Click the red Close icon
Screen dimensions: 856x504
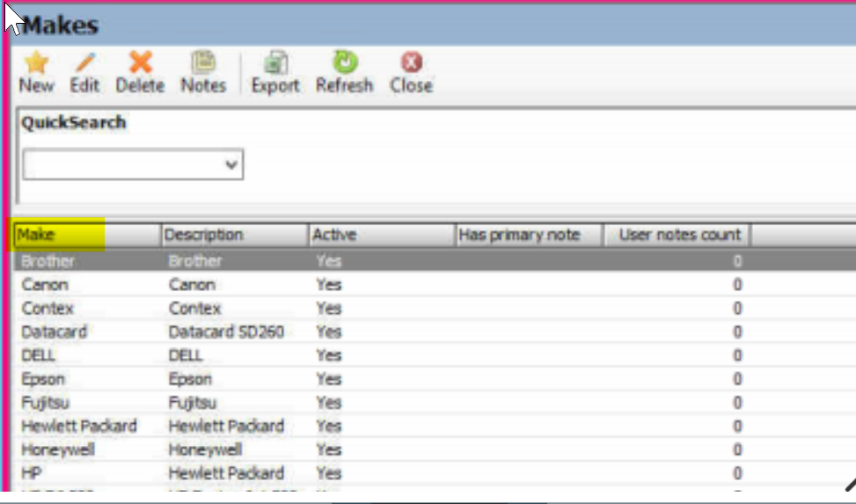pyautogui.click(x=412, y=62)
